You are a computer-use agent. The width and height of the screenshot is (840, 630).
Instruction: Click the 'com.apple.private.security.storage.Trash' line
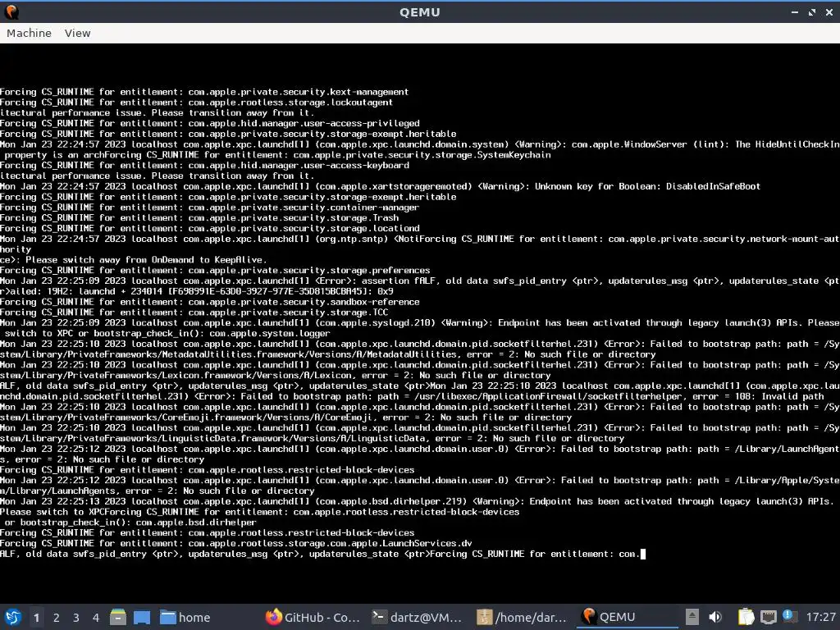click(x=199, y=217)
